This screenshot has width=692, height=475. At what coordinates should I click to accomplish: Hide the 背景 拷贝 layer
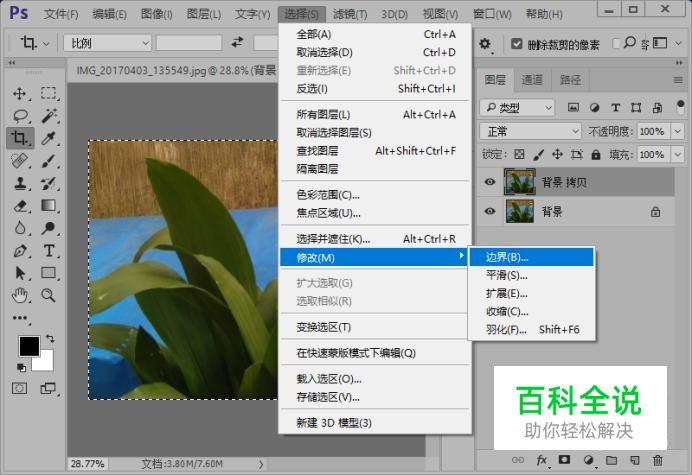pos(490,181)
